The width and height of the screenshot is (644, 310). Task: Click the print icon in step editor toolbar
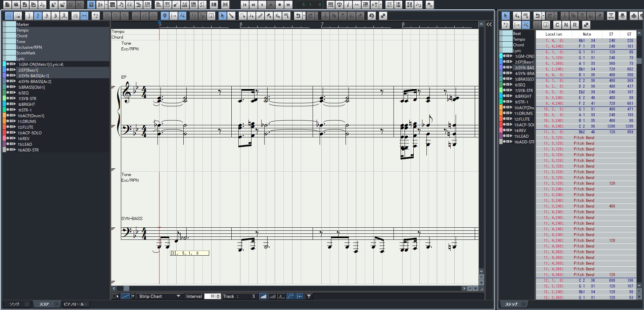pyautogui.click(x=623, y=15)
